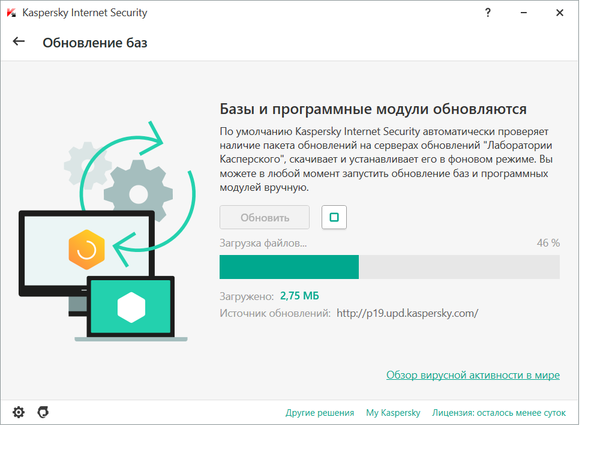Click the heading Базы и программные модули обновляются

pyautogui.click(x=373, y=109)
